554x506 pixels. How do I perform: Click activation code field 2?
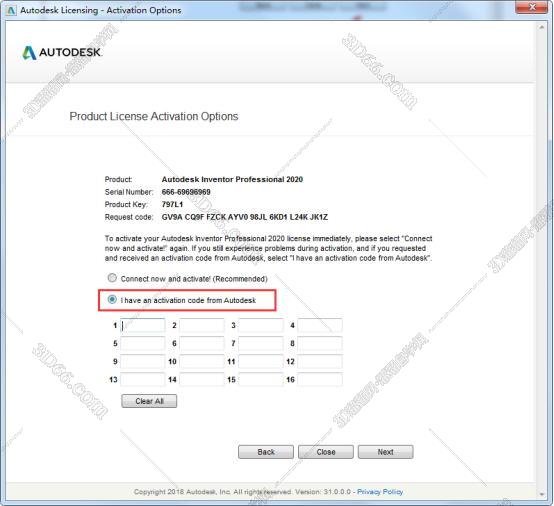click(x=201, y=325)
